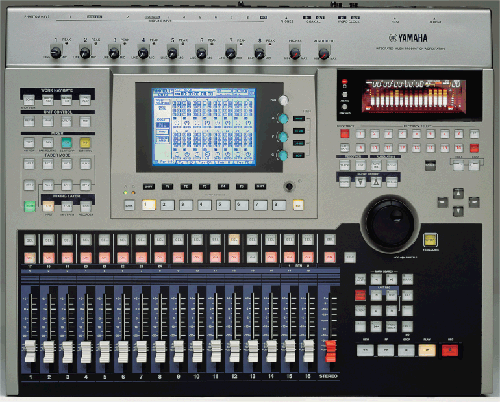Viewport: 500px width, 402px height.
Task: Rewind using the REW transport button
Action: click(365, 350)
